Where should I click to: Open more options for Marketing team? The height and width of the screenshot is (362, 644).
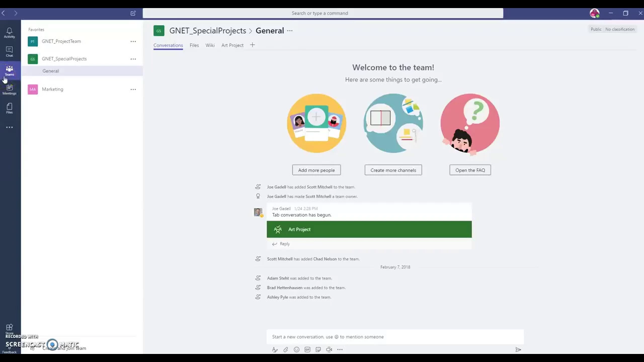coord(133,89)
